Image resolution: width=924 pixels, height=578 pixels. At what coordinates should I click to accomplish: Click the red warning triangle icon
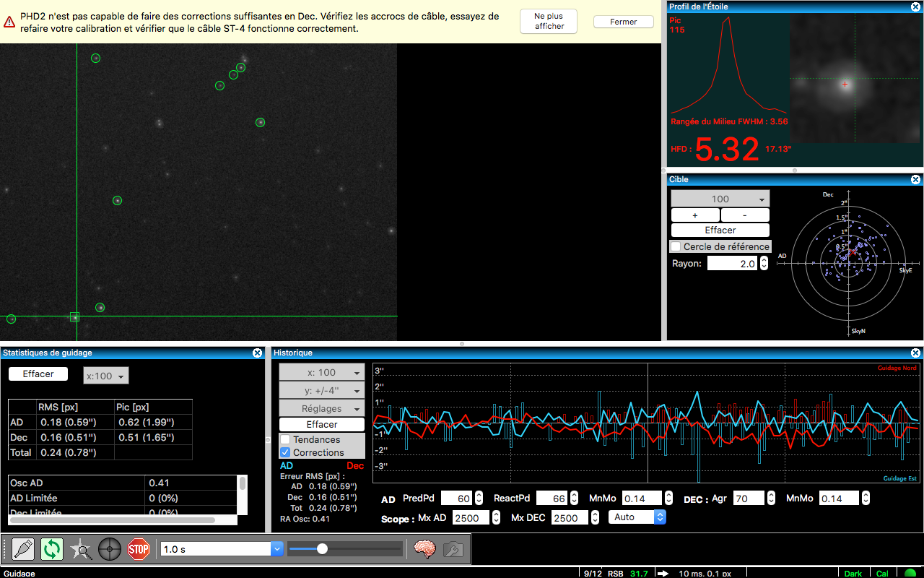[x=9, y=22]
